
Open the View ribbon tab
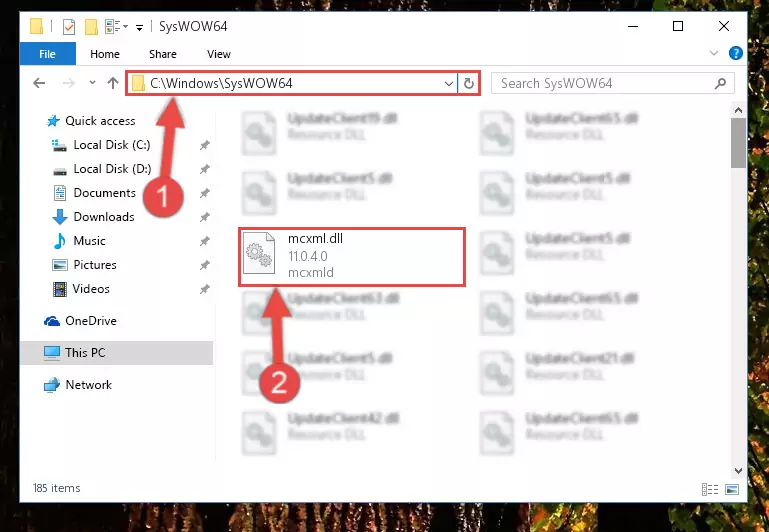218,54
